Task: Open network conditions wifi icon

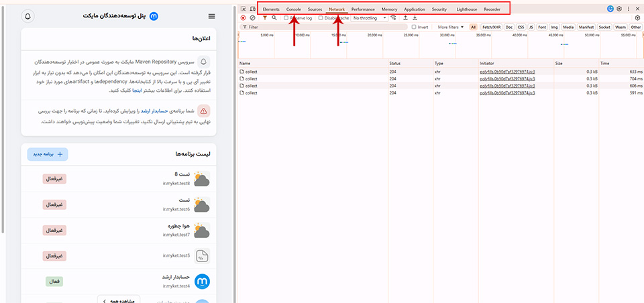Action: (394, 18)
